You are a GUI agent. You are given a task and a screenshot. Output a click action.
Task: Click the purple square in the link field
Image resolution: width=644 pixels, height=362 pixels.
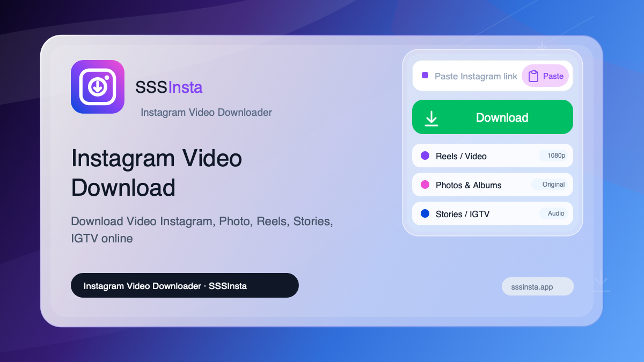pos(425,76)
